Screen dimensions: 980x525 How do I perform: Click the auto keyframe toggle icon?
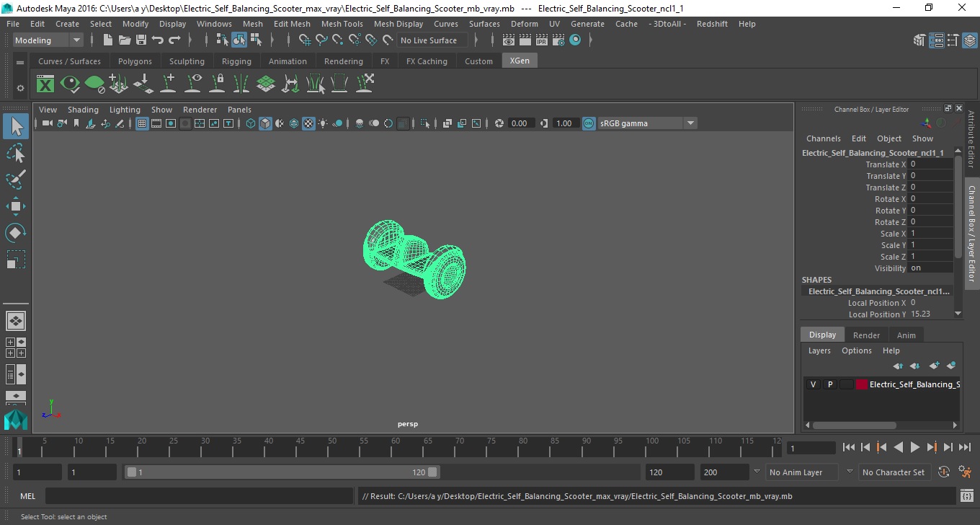[944, 472]
